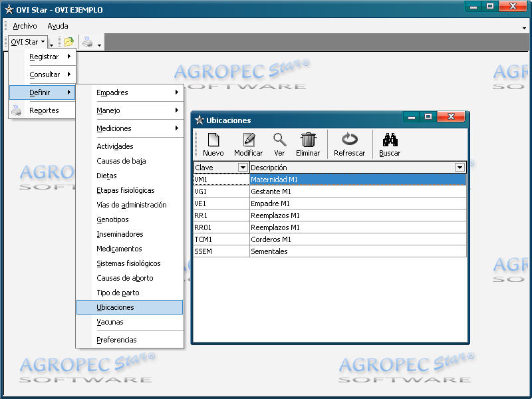The width and height of the screenshot is (532, 399).
Task: Click the Ver magnifier icon
Action: 279,140
